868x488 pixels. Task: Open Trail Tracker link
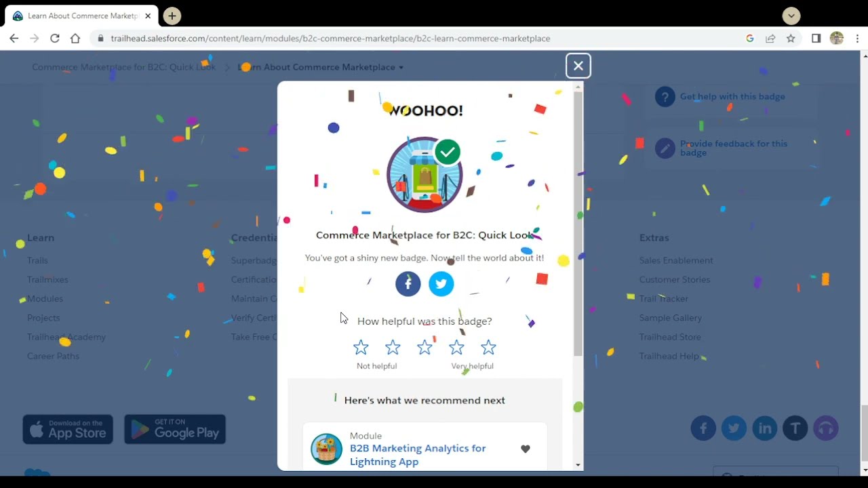(x=664, y=298)
